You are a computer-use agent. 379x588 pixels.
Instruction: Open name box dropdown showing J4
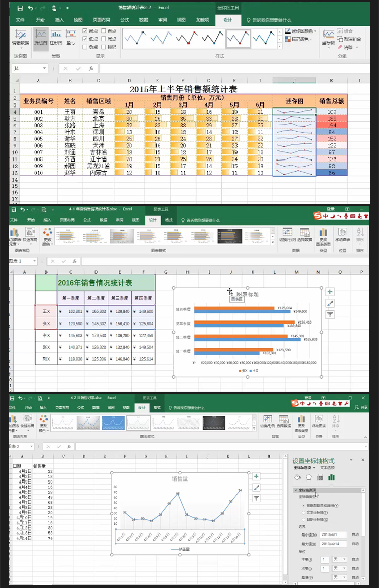point(44,68)
